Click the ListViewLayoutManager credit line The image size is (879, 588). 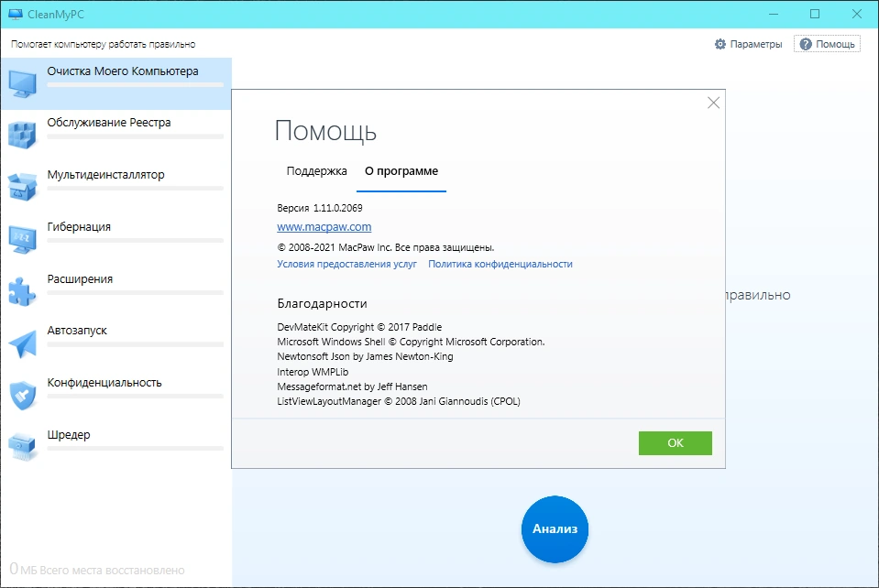click(x=399, y=401)
